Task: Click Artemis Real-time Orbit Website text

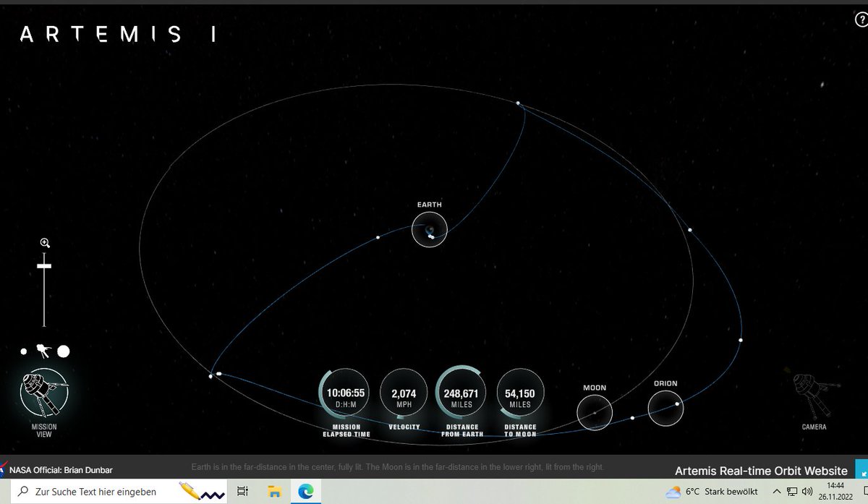Action: (761, 471)
